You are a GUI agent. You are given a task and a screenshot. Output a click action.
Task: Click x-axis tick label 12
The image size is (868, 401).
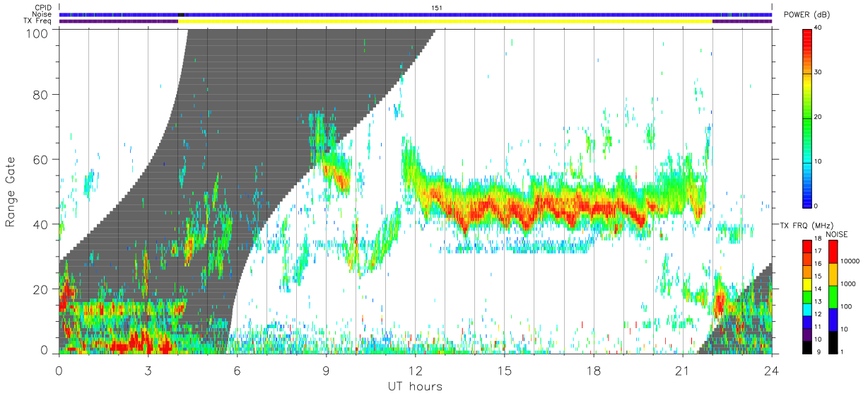(x=415, y=370)
